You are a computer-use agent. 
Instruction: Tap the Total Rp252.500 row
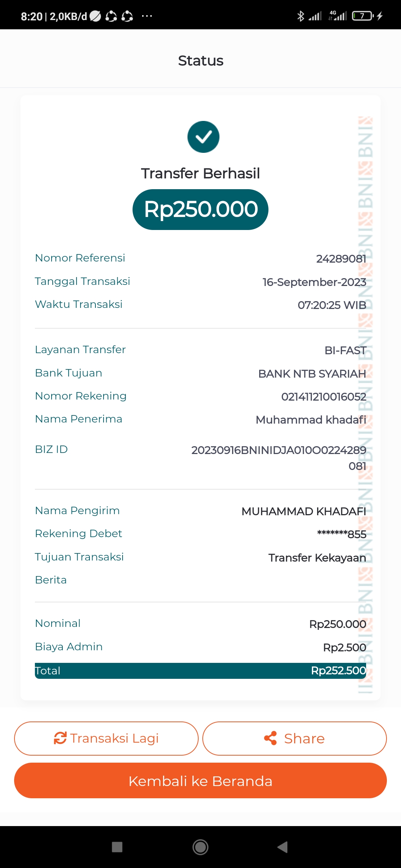200,671
